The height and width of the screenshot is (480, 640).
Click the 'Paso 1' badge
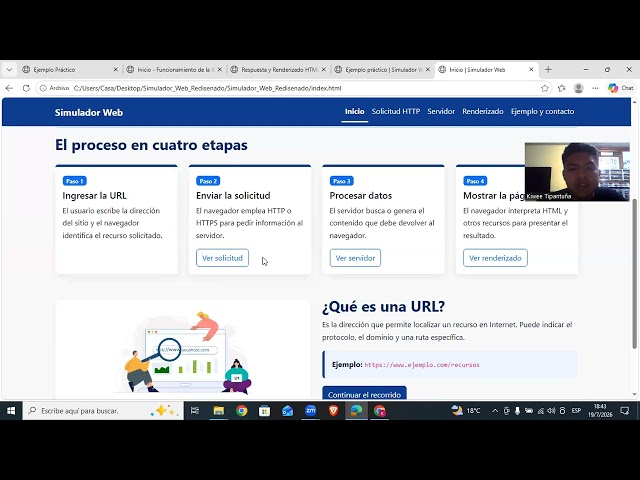(75, 181)
